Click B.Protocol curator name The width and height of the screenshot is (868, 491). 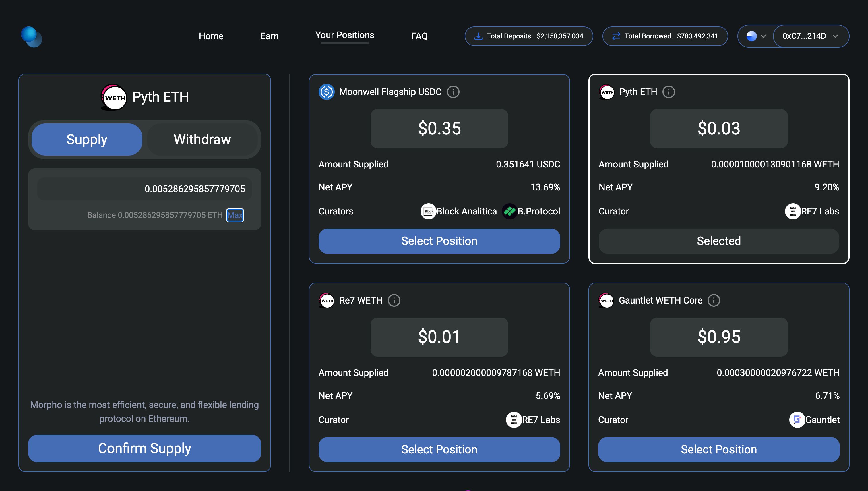pos(539,211)
